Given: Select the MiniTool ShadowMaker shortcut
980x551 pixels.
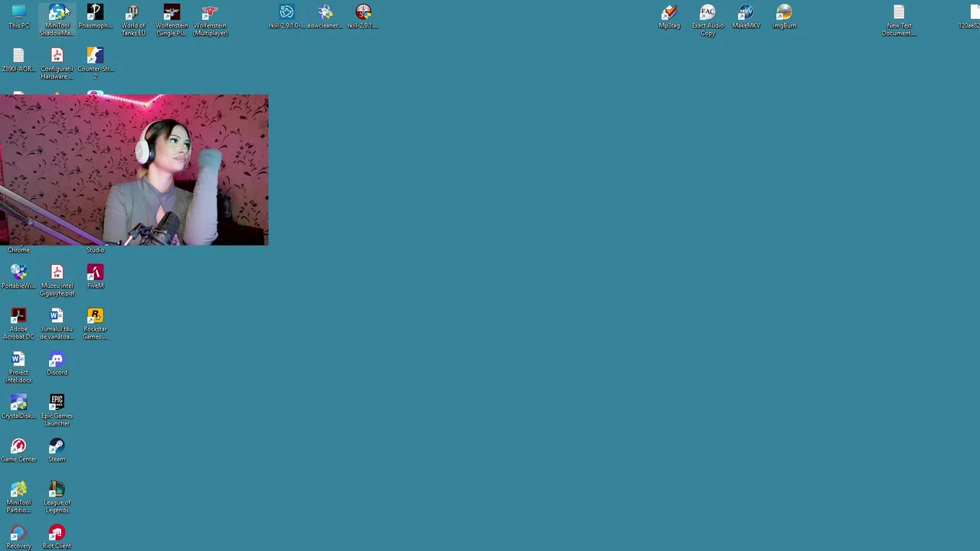Looking at the screenshot, I should pos(57,20).
